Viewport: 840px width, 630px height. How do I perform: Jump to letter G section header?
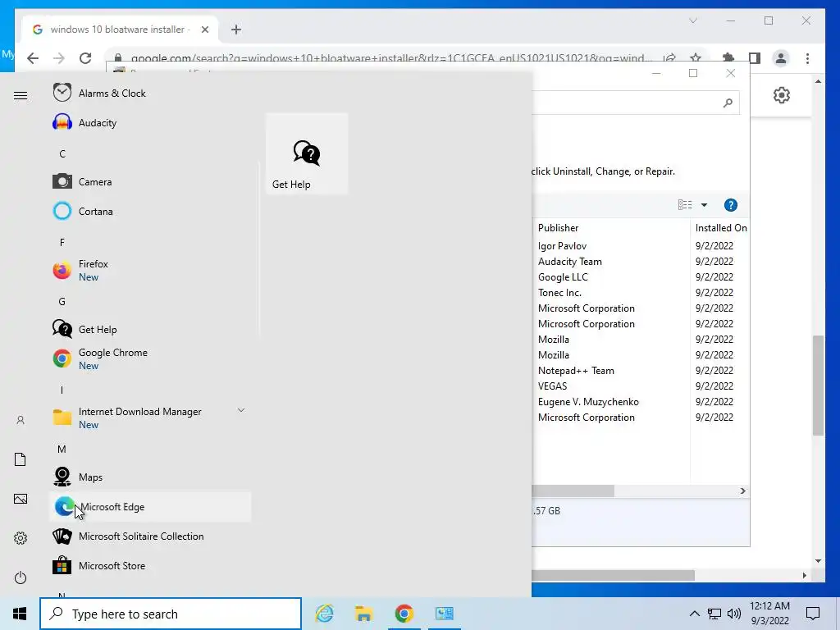(x=62, y=302)
